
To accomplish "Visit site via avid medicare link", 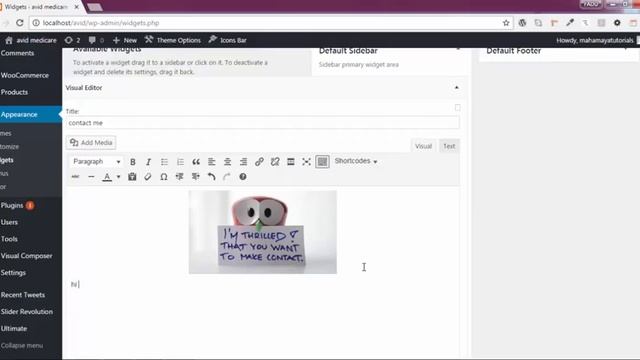I will coord(31,40).
